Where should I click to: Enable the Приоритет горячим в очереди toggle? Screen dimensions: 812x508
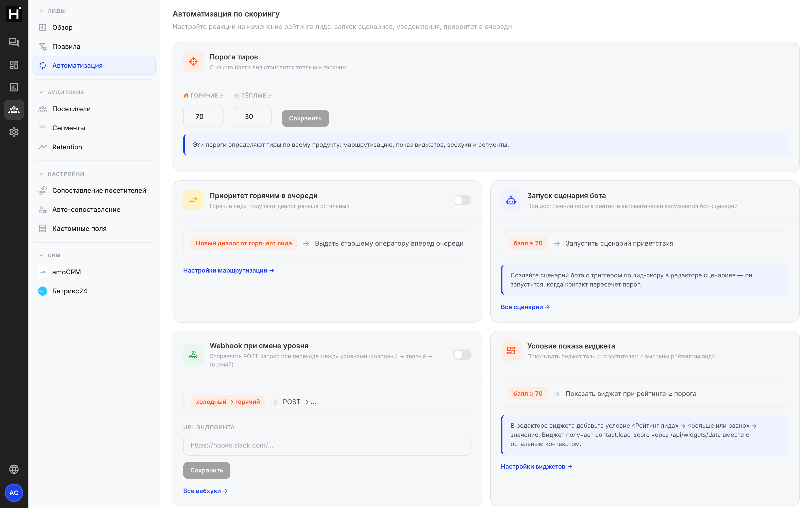point(462,200)
